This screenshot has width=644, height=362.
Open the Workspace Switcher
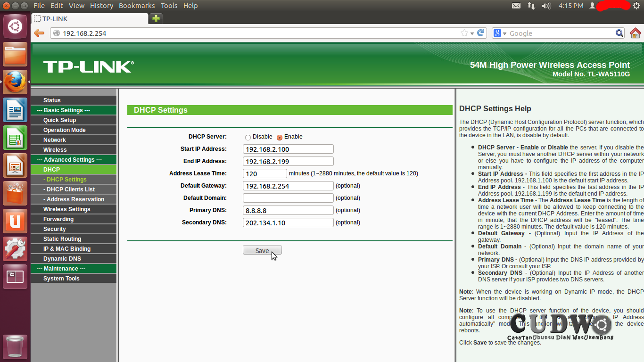click(x=15, y=277)
